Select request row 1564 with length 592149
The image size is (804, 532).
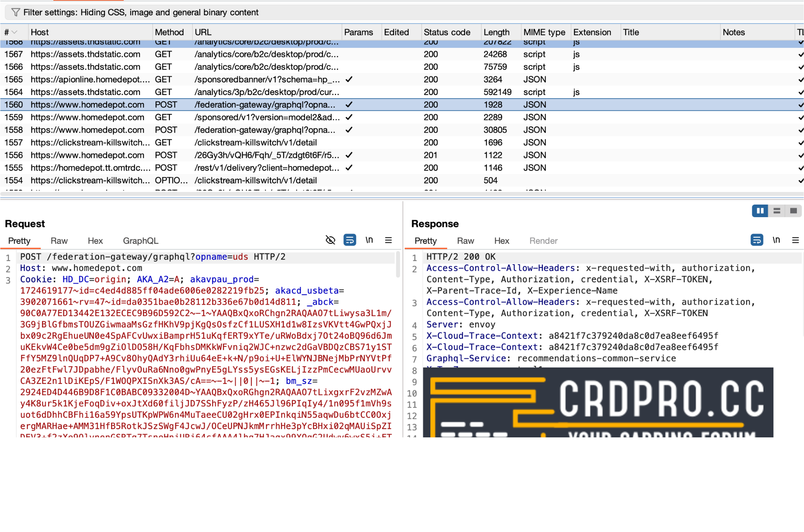402,92
